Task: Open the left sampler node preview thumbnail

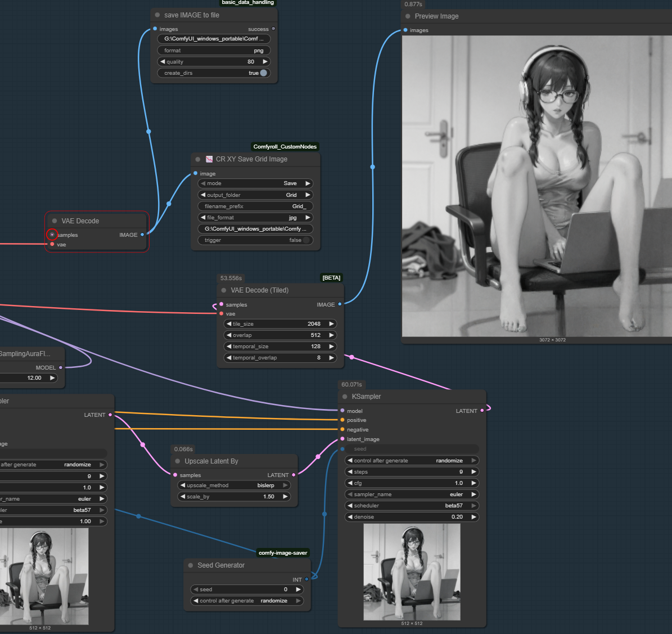Action: coord(44,576)
